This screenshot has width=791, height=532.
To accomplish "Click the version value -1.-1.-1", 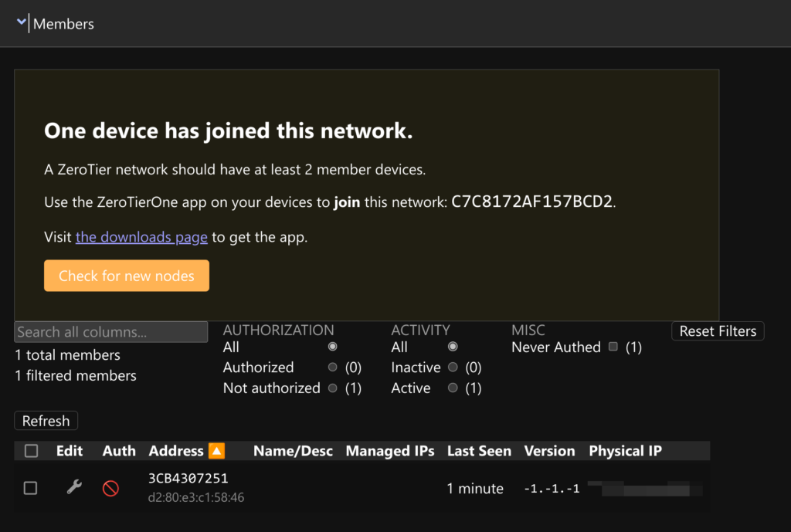I will point(552,489).
